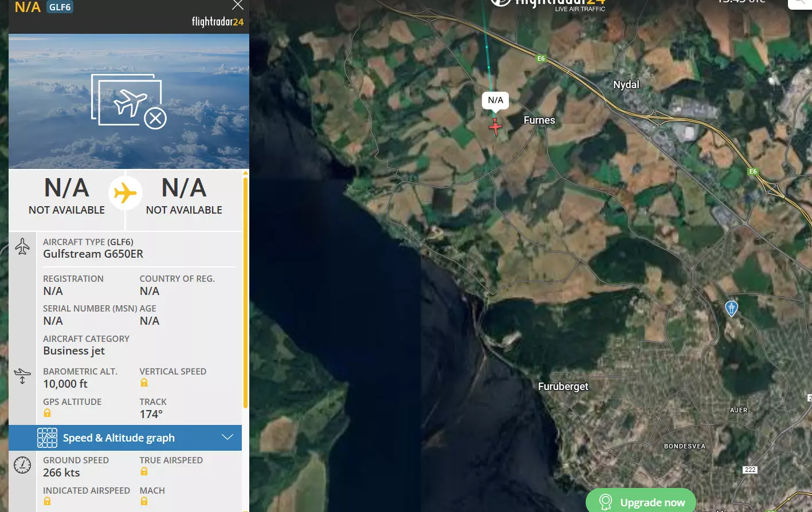Click the Ajer label on map
Image resolution: width=812 pixels, height=512 pixels.
click(739, 410)
